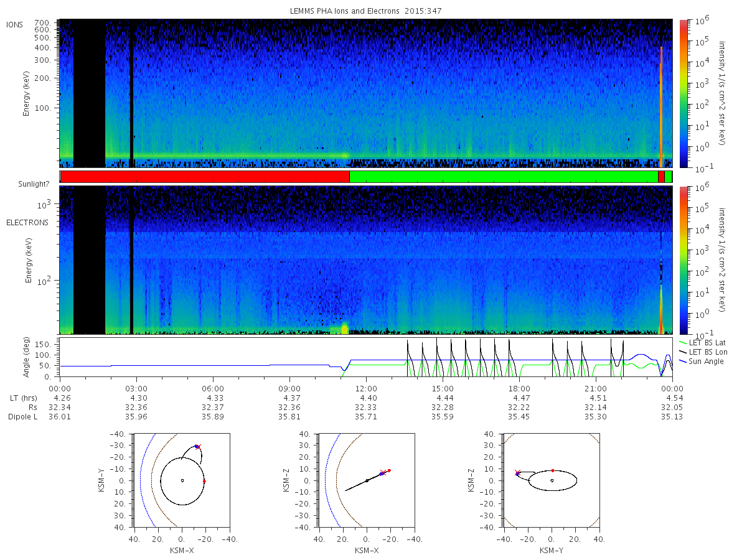Image resolution: width=747 pixels, height=560 pixels.
Task: Click the Rs value 32.34
Action: (x=60, y=407)
